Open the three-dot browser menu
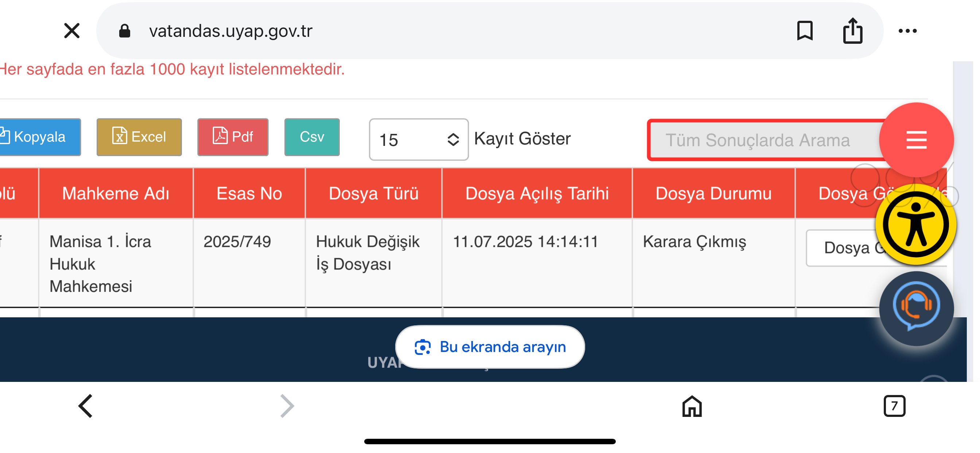The width and height of the screenshot is (980, 453). pos(908,31)
